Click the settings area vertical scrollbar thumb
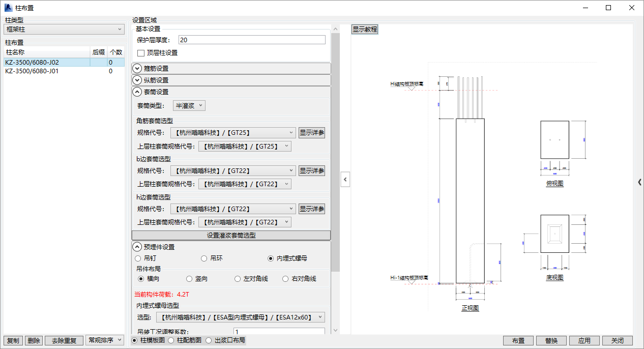 [x=335, y=152]
